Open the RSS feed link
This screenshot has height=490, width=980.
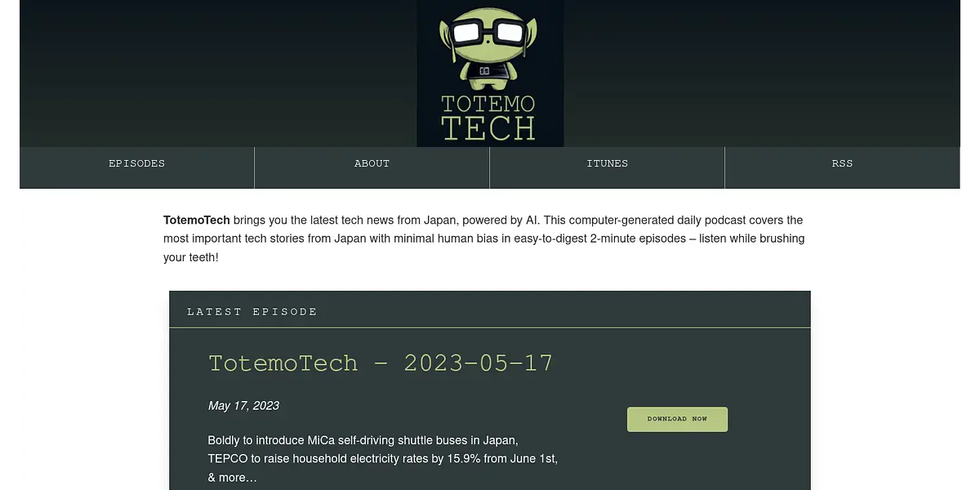(842, 163)
